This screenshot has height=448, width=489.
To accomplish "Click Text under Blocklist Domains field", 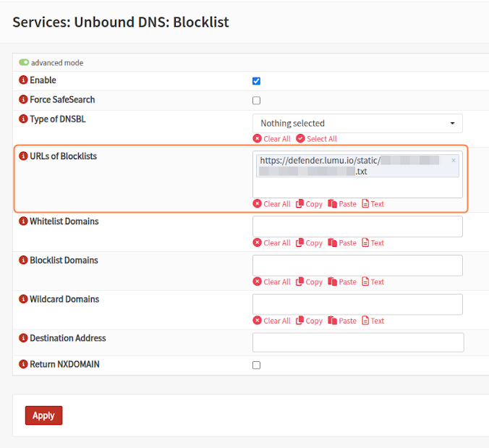I will pos(373,282).
